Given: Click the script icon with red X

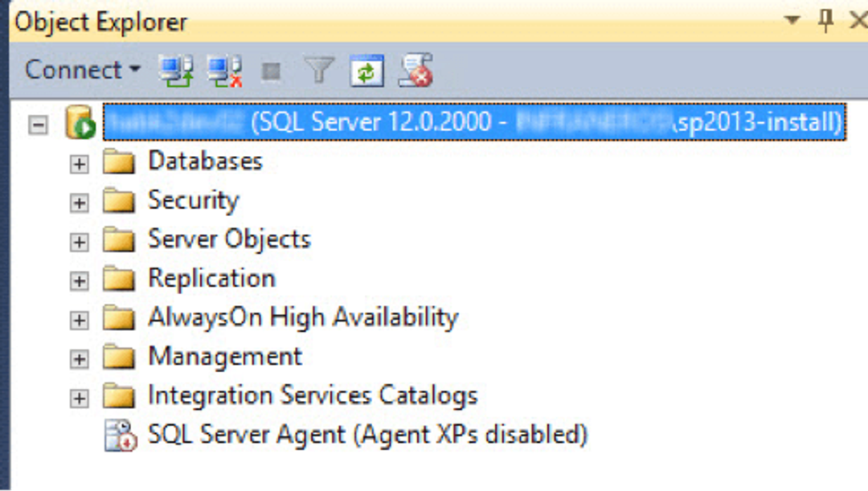Looking at the screenshot, I should [416, 71].
